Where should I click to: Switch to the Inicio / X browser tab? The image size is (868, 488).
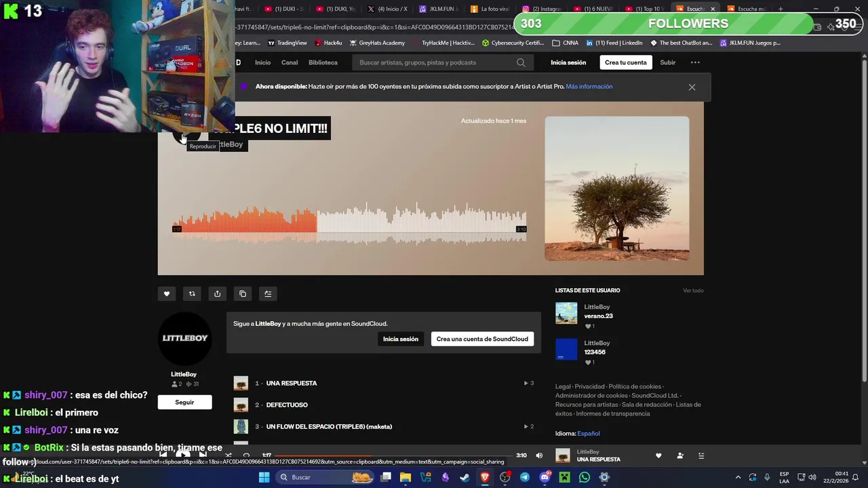387,9
